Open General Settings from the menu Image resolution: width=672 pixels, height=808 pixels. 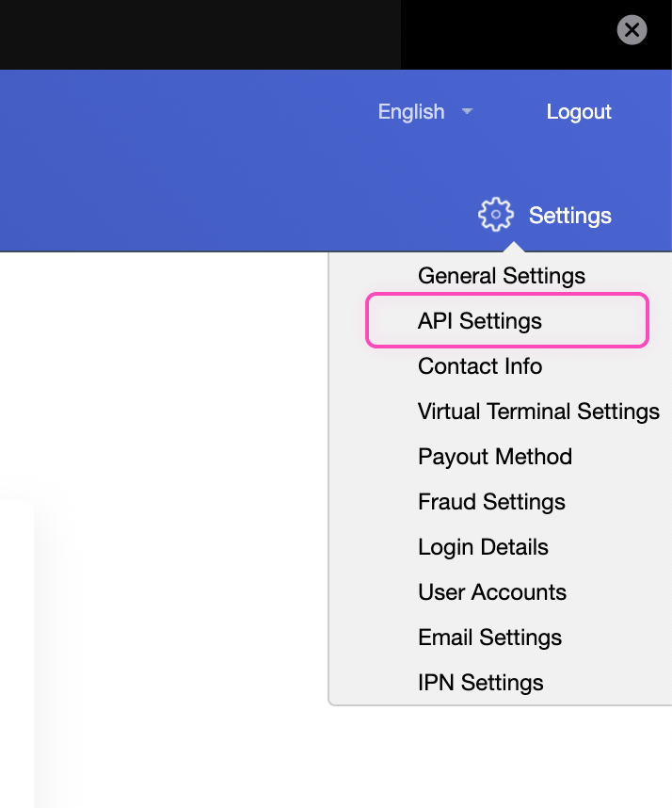coord(501,276)
